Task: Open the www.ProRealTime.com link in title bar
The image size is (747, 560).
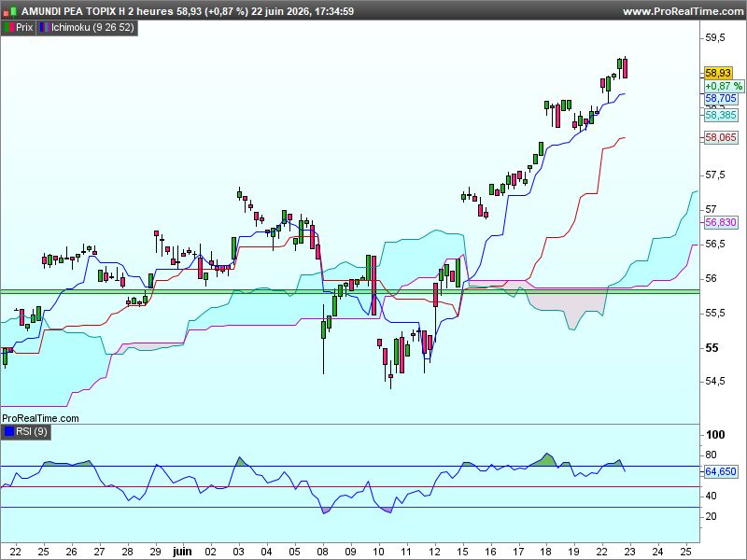Action: pyautogui.click(x=684, y=11)
